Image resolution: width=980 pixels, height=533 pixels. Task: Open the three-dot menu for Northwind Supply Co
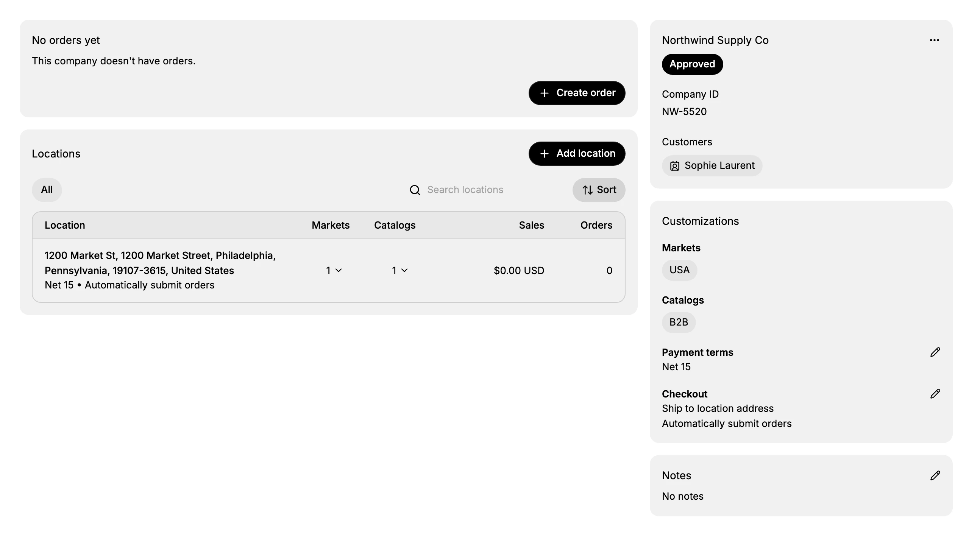[x=934, y=40]
